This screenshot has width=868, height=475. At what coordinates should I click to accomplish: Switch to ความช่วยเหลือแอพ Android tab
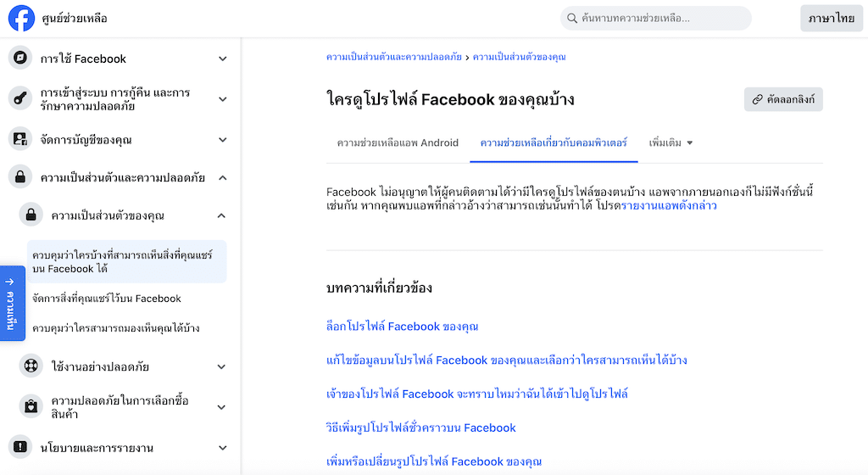[x=398, y=142]
